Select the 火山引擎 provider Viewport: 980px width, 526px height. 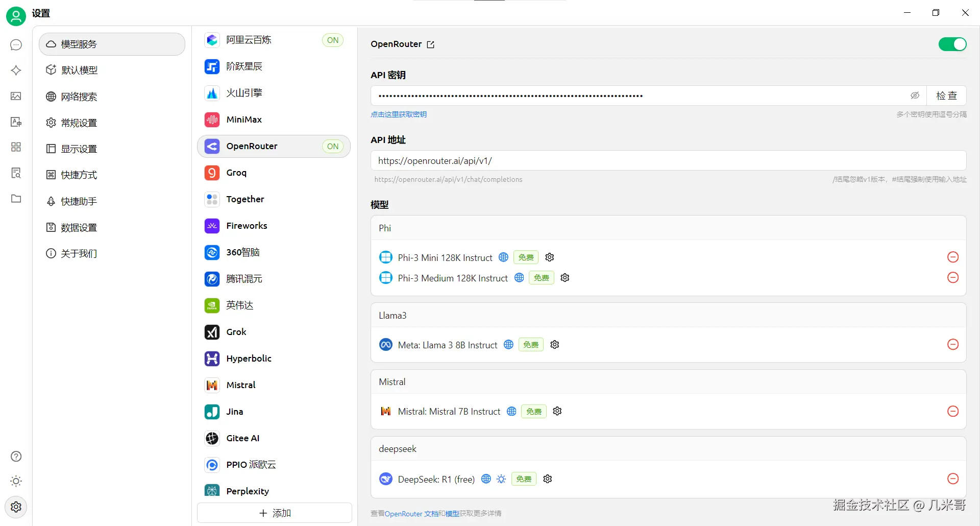(274, 93)
